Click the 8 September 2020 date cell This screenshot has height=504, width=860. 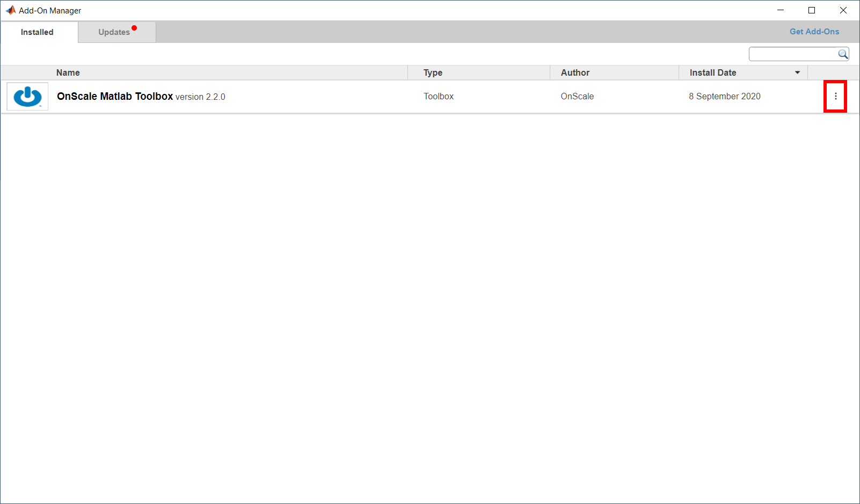click(x=725, y=96)
